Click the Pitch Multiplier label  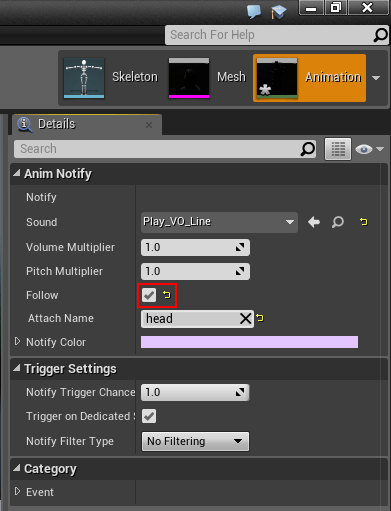64,271
